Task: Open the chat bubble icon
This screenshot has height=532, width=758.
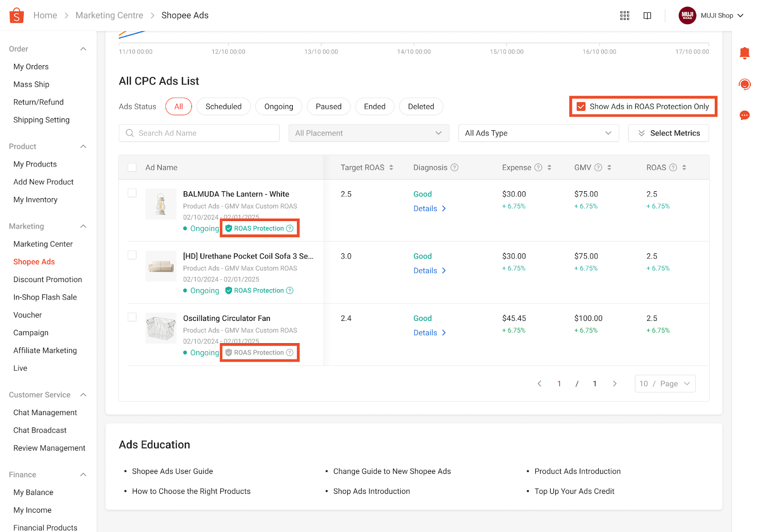Action: pos(745,115)
